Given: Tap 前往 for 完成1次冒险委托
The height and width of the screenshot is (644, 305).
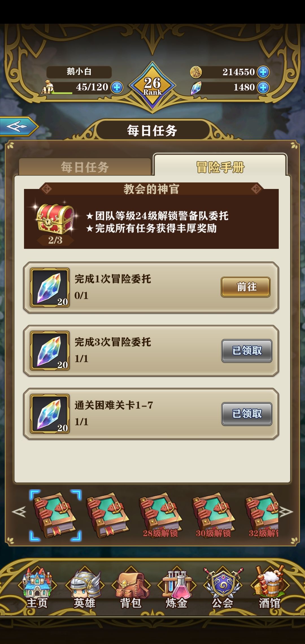Looking at the screenshot, I should point(246,287).
